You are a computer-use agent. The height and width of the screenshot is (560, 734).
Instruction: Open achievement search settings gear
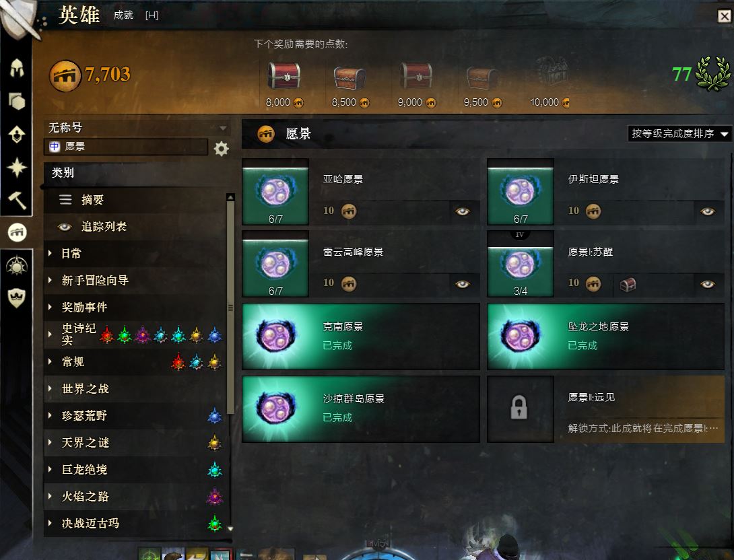click(x=222, y=149)
